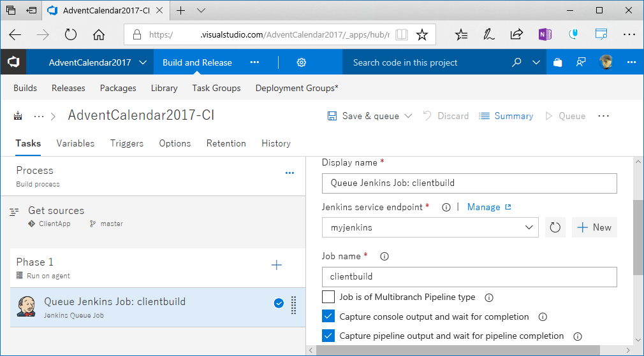This screenshot has width=644, height=356.
Task: Open info tooltip next to Job name
Action: coord(384,256)
